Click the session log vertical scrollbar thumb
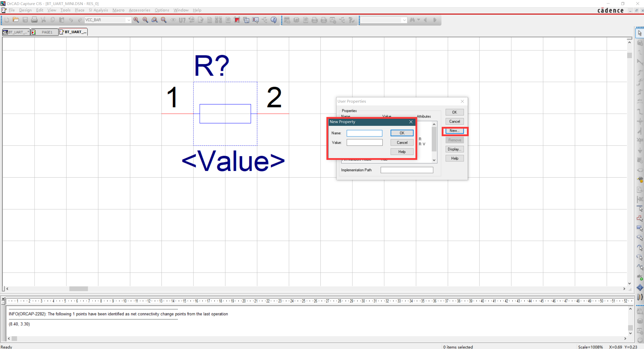Screen dimensions: 644x349 630,328
